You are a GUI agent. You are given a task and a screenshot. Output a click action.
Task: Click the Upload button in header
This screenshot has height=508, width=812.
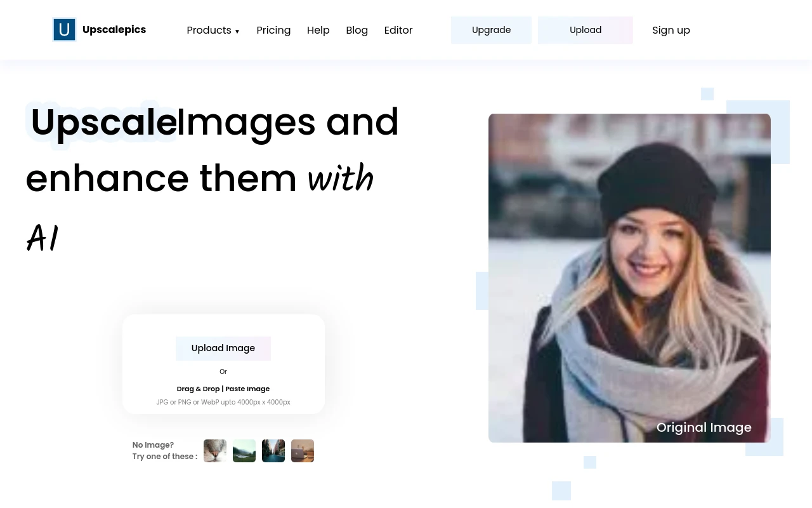pyautogui.click(x=585, y=30)
